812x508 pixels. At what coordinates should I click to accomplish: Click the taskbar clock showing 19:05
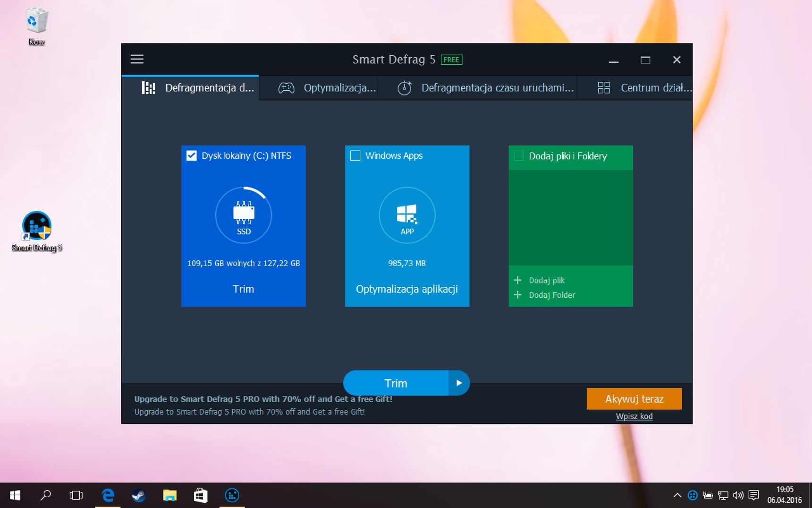click(785, 495)
